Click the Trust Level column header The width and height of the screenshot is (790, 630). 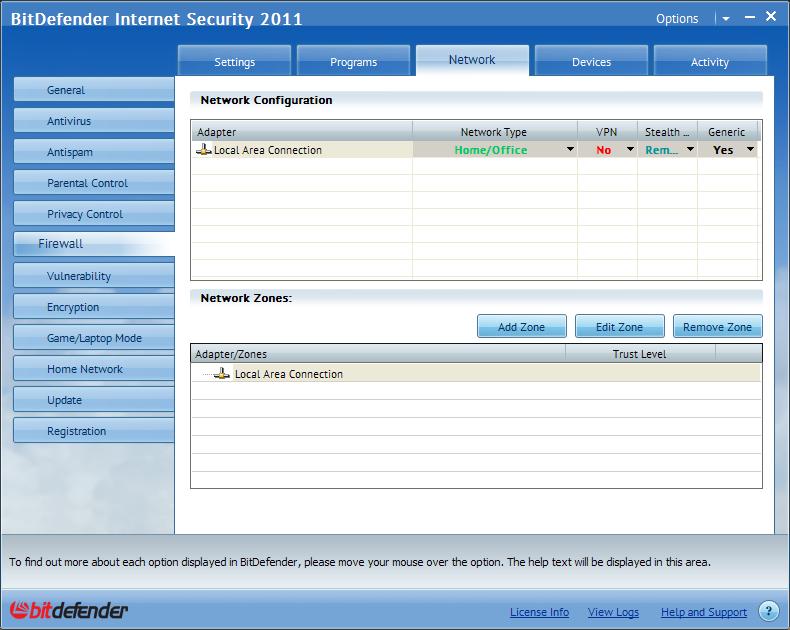[x=640, y=354]
